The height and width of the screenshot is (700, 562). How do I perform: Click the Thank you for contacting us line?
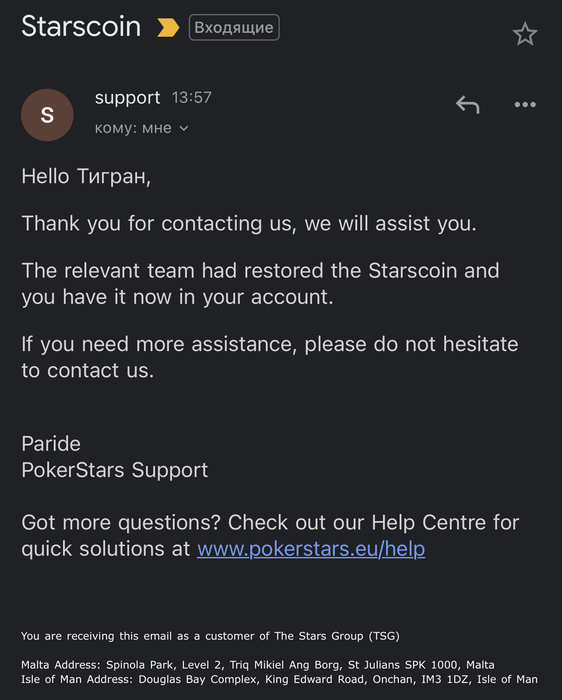pyautogui.click(x=249, y=223)
